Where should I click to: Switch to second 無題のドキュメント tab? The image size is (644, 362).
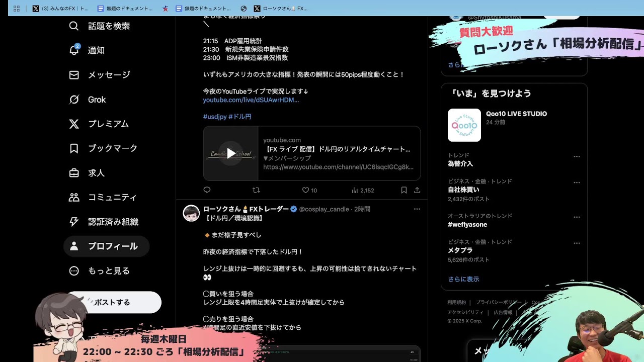(203, 9)
